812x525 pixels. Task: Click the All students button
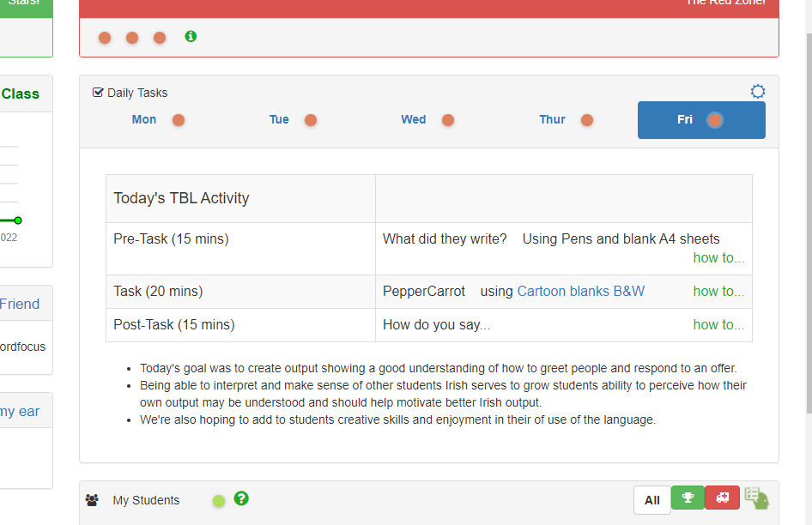click(652, 500)
